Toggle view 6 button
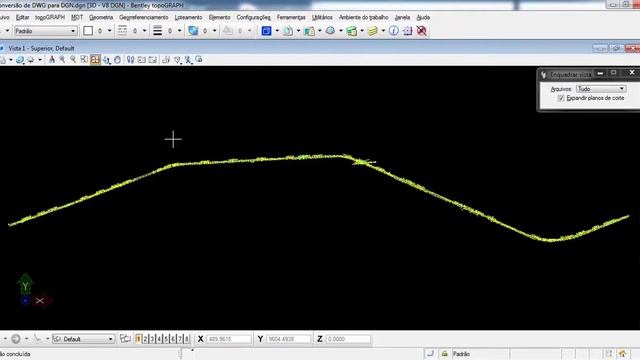The width and height of the screenshot is (640, 360). 173,339
